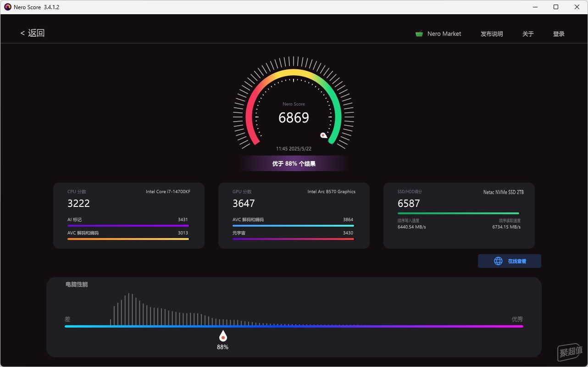Click the GPU AVC 解码和编码 blue bar
588x367 pixels.
point(293,226)
